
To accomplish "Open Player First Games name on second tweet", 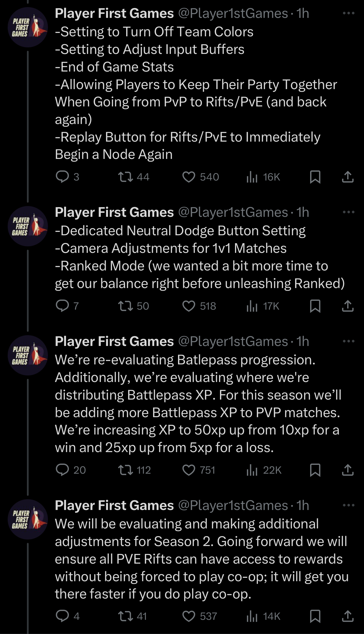I will pos(114,212).
